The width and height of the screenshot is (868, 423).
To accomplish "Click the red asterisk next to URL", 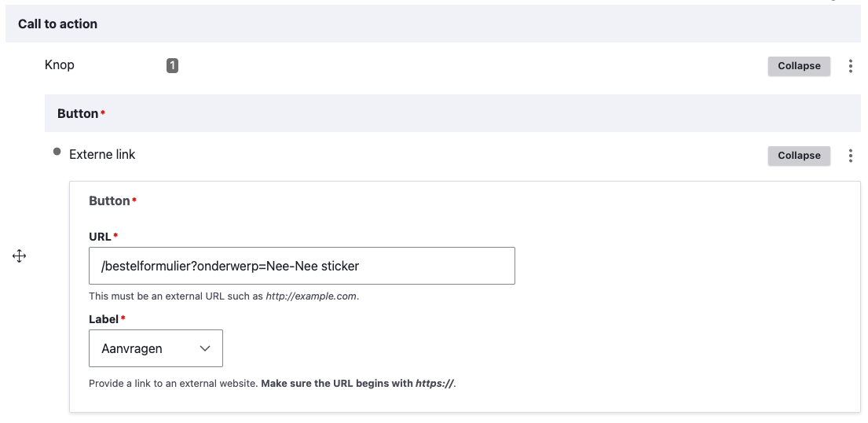I will click(116, 235).
